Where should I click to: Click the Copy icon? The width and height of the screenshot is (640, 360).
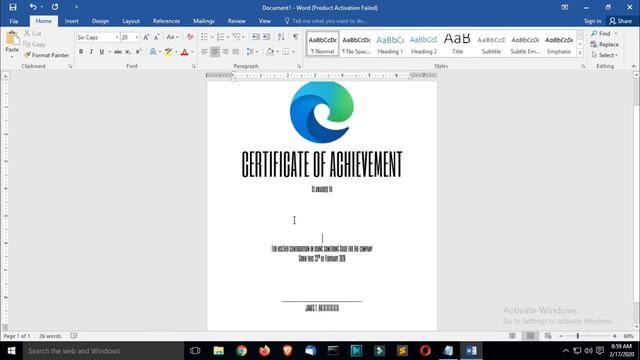coord(27,44)
